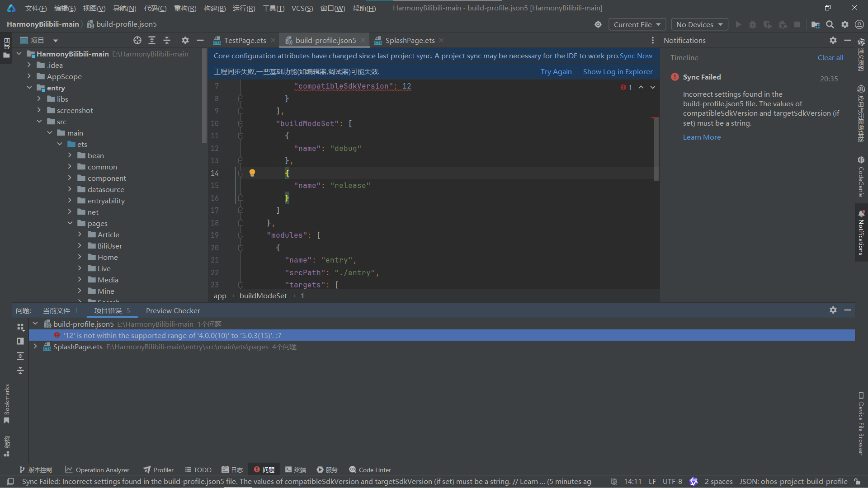Click Show Log in Explorer link
Screen dimensions: 868x488
pos(618,71)
